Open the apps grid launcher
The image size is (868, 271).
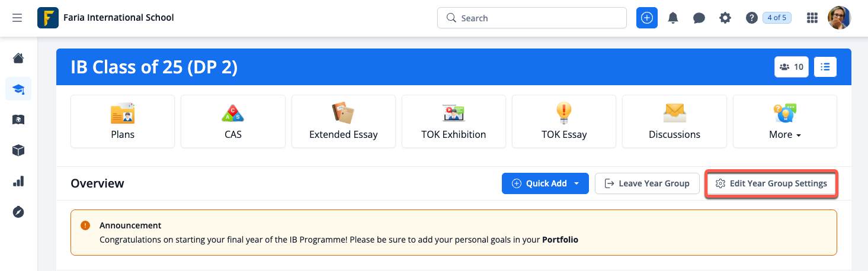(x=812, y=18)
